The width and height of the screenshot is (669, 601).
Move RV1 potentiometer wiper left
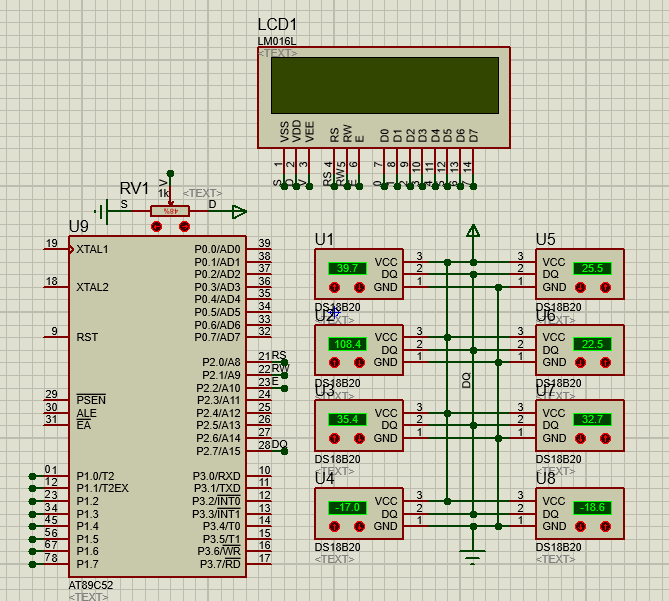157,226
